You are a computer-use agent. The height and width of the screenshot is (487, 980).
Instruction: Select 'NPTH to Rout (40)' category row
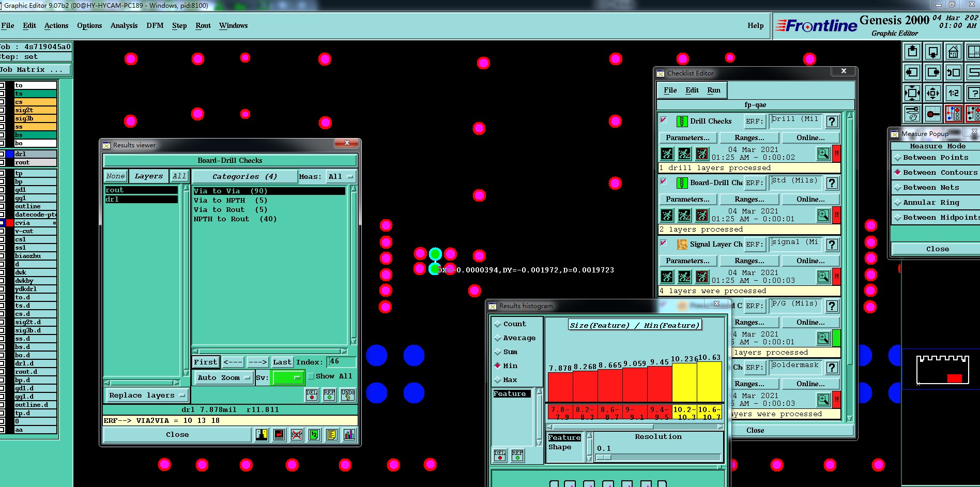pos(269,219)
